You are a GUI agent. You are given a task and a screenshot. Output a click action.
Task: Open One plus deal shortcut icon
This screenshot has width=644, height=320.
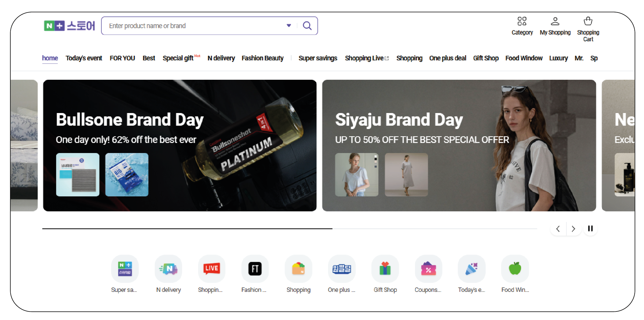coord(342,269)
